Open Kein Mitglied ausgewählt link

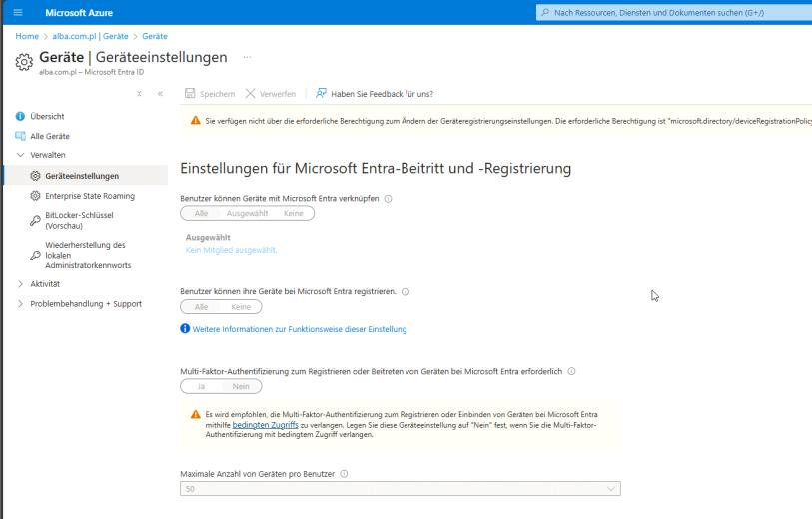point(231,250)
